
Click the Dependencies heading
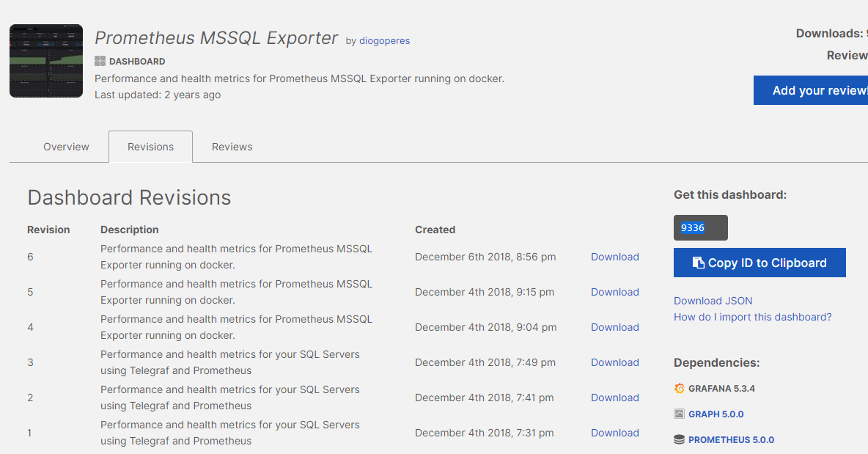click(716, 362)
